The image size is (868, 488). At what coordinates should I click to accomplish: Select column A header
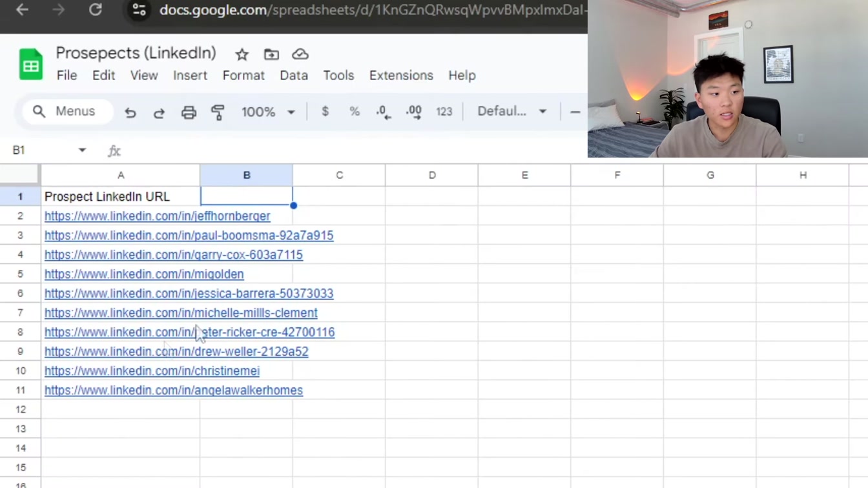click(x=120, y=175)
